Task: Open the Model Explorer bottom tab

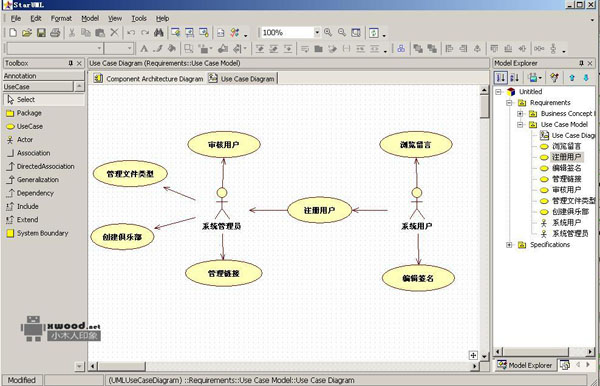Action: click(525, 365)
